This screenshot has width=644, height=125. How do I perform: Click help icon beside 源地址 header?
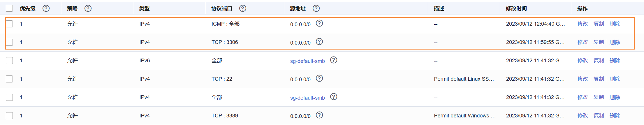tap(316, 8)
